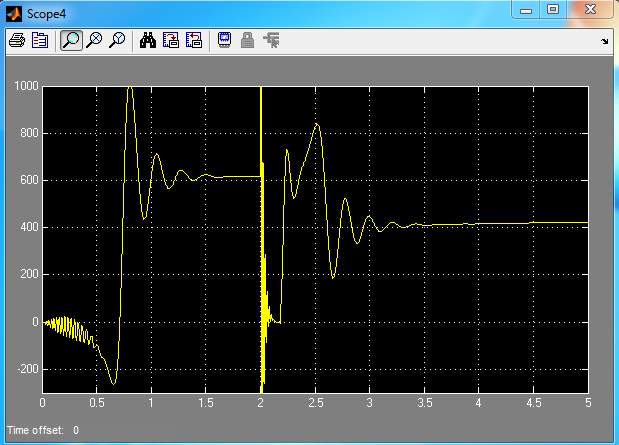The width and height of the screenshot is (619, 445).
Task: Toggle the Floating scope button
Action: point(224,41)
